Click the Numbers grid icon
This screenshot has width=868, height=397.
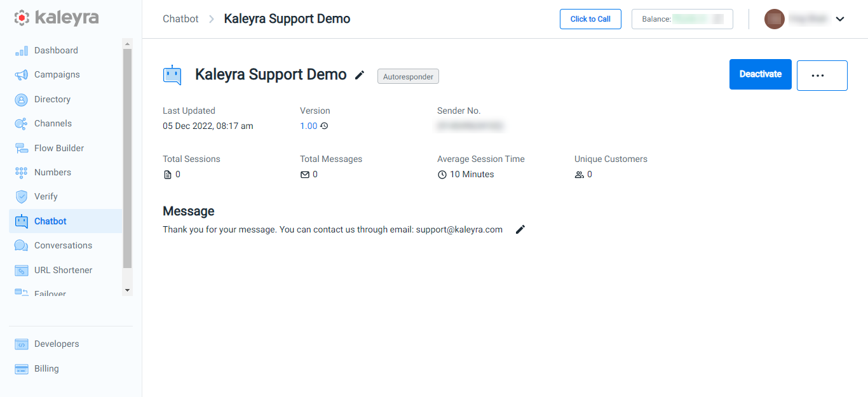point(22,173)
